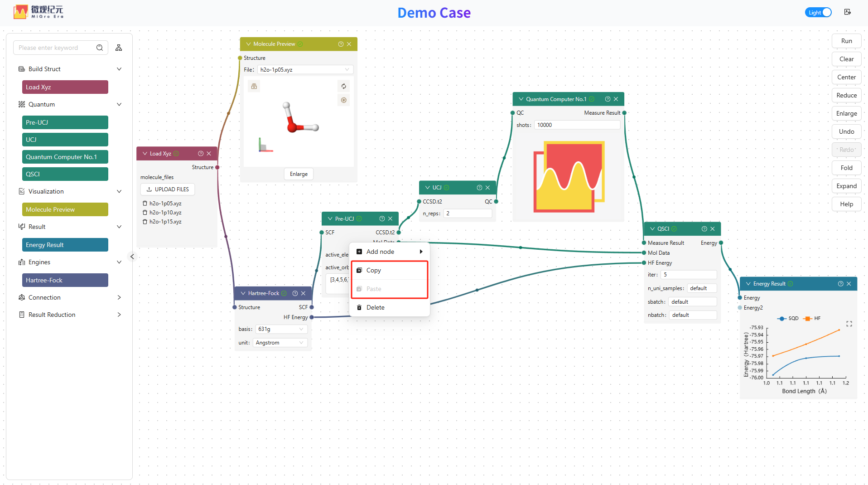Toggle the SQD series in chart legend
This screenshot has width=868, height=485.
click(788, 318)
